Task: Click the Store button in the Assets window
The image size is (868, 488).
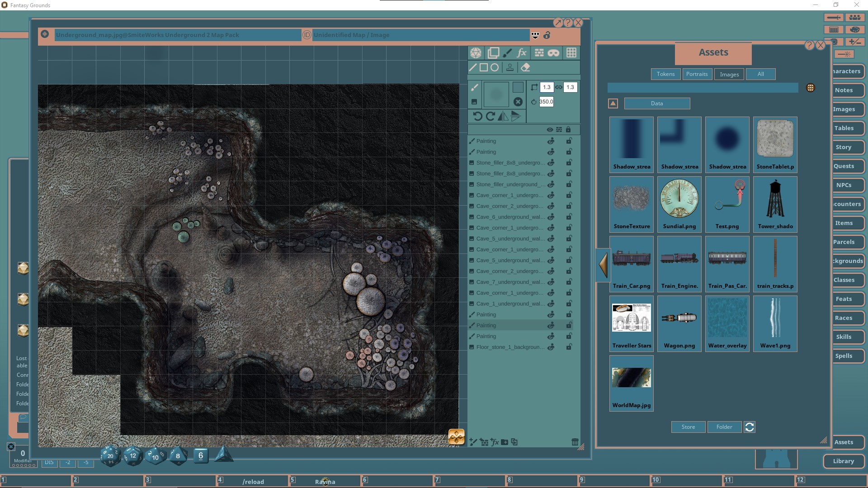Action: tap(688, 427)
